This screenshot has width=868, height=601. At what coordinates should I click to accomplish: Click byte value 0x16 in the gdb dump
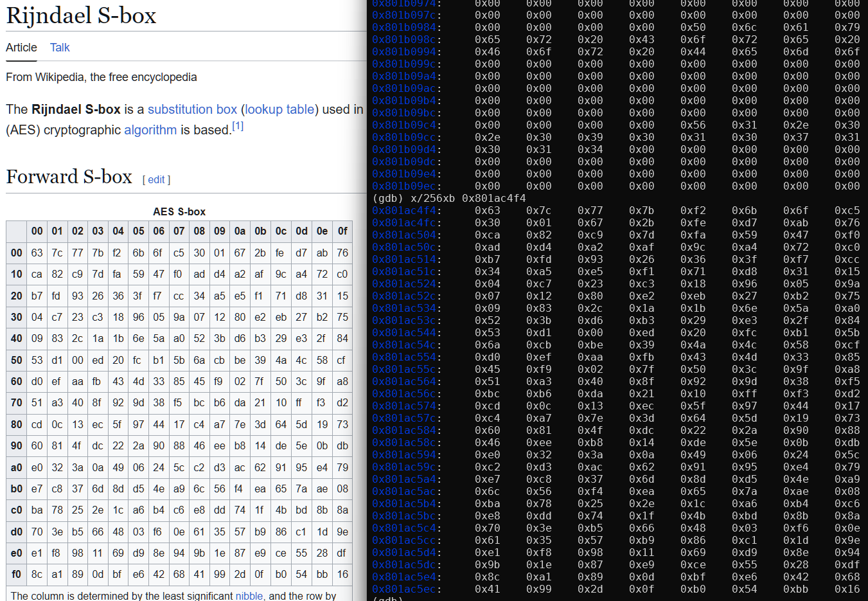[847, 589]
